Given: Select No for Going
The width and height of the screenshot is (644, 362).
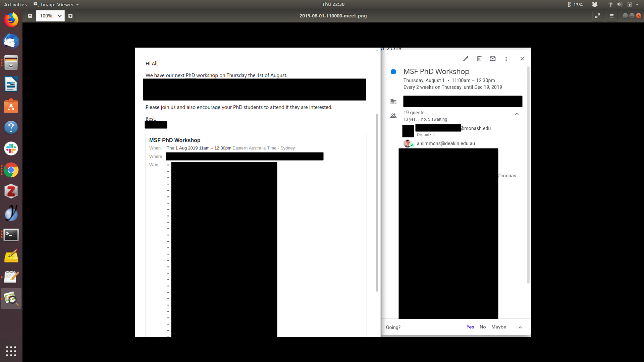Looking at the screenshot, I should click(482, 327).
